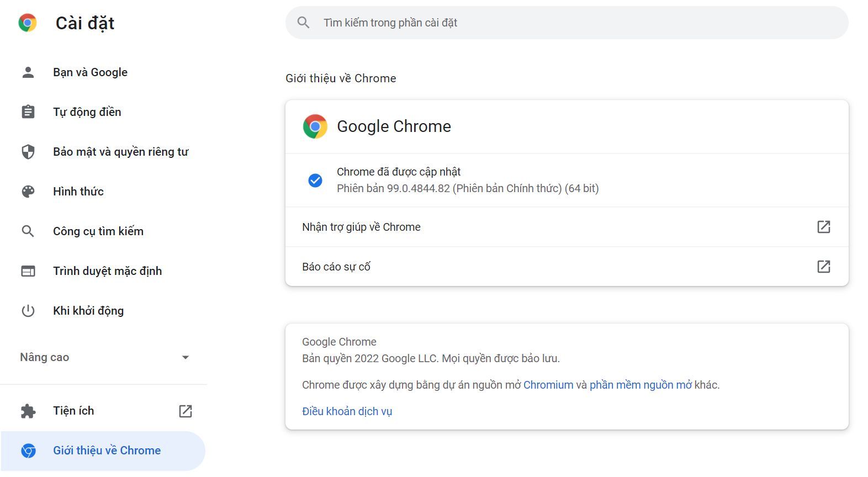Open Điều khoản dịch vụ link
This screenshot has width=868, height=477.
click(x=347, y=411)
